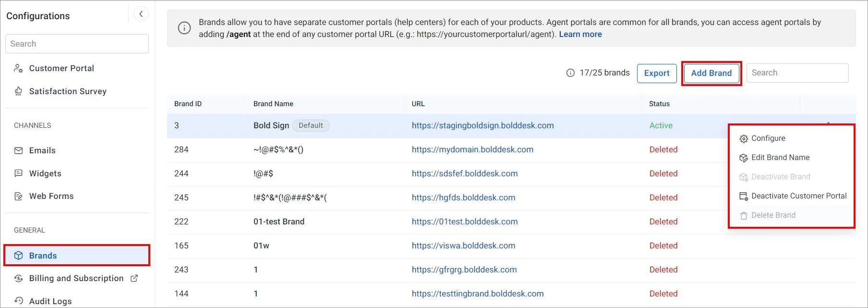The width and height of the screenshot is (868, 308).
Task: Choose Deactivate Customer Portal option
Action: click(798, 196)
